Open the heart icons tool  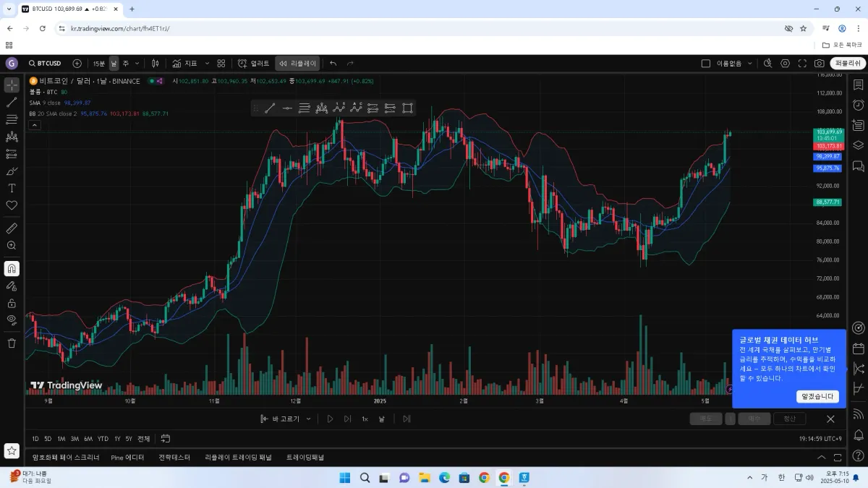[12, 205]
